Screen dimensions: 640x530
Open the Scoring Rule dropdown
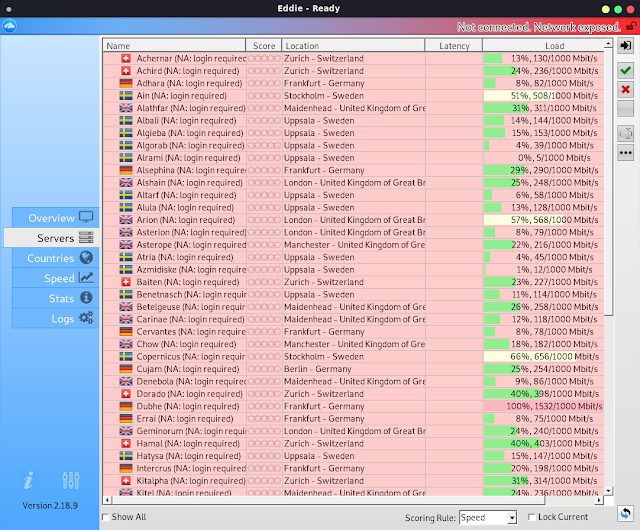point(488,517)
